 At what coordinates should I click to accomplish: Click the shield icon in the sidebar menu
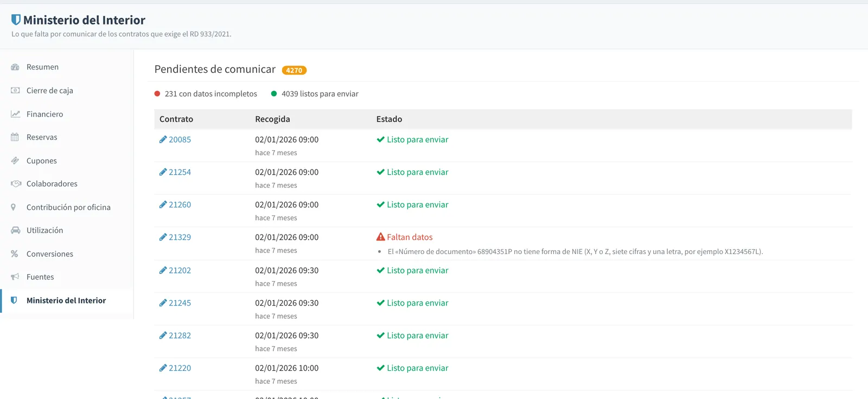pyautogui.click(x=14, y=300)
